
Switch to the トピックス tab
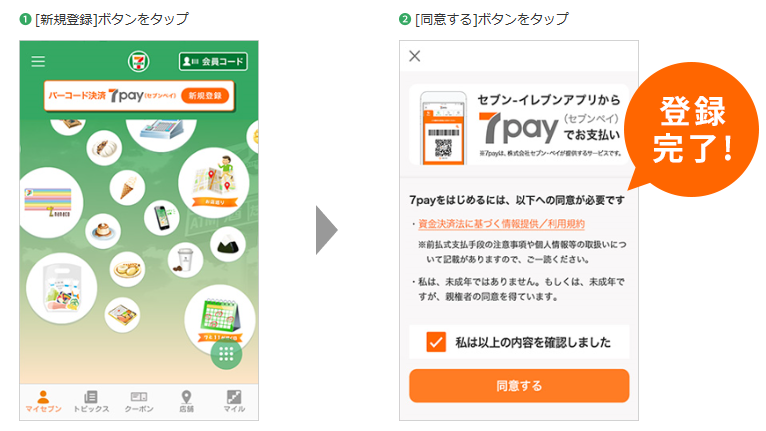point(91,402)
